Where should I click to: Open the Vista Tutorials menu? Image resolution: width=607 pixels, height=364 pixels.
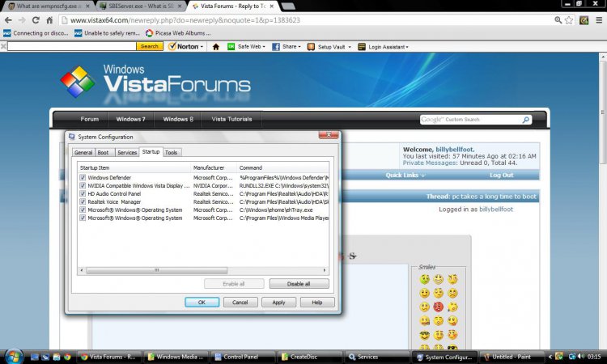(x=232, y=119)
